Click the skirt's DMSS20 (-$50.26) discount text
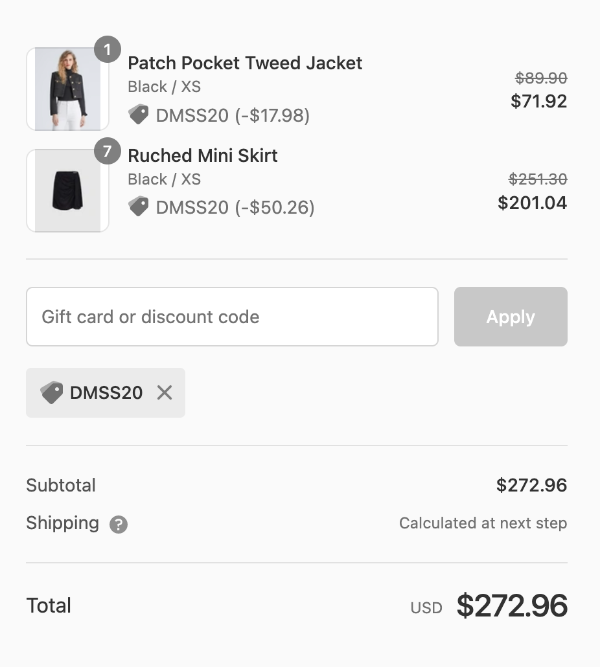The height and width of the screenshot is (667, 600). 235,207
